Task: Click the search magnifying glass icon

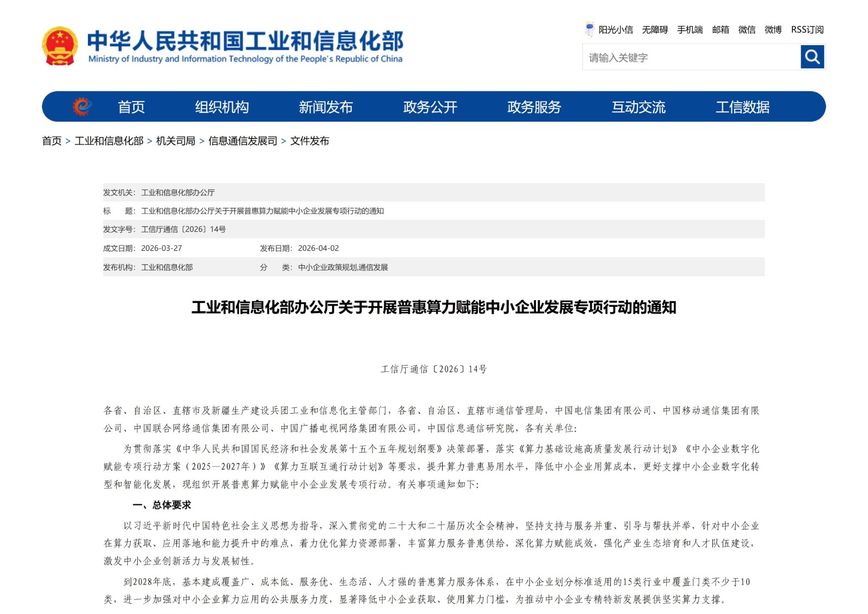Action: 811,56
